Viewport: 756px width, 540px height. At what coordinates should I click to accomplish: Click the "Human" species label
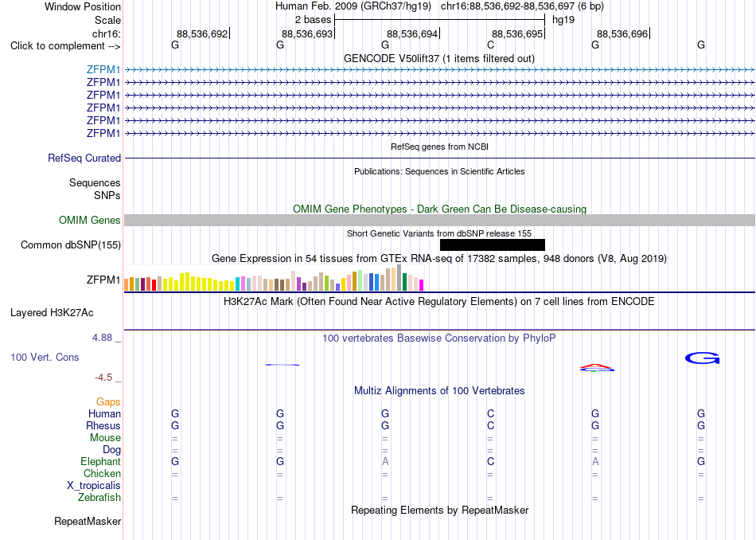tap(104, 413)
